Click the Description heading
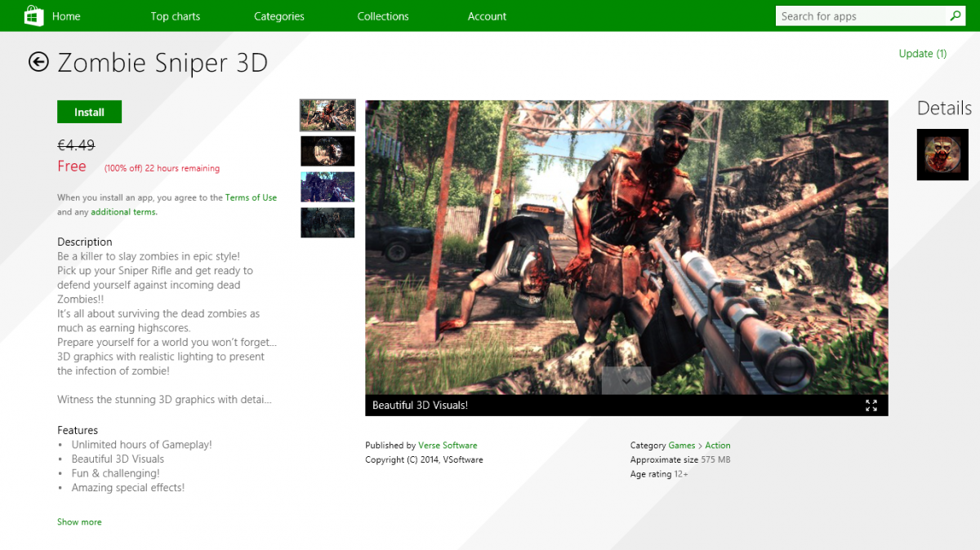This screenshot has width=980, height=550. pos(85,242)
